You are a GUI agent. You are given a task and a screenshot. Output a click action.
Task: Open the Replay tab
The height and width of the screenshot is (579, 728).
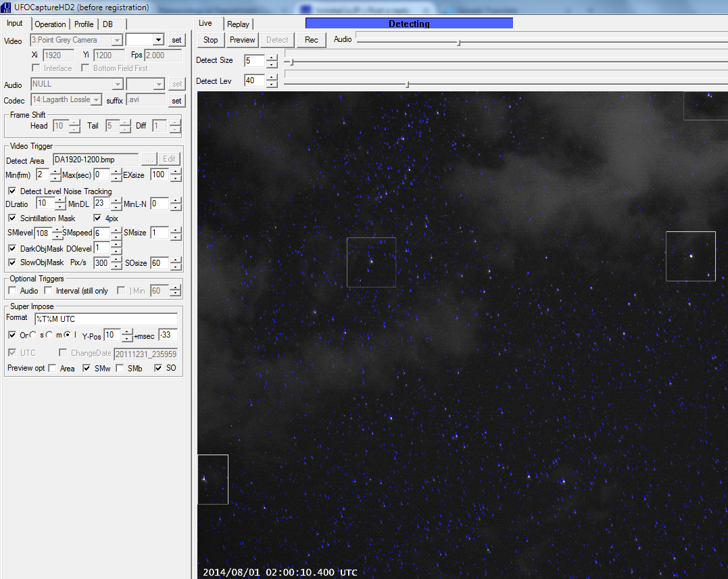pyautogui.click(x=238, y=24)
